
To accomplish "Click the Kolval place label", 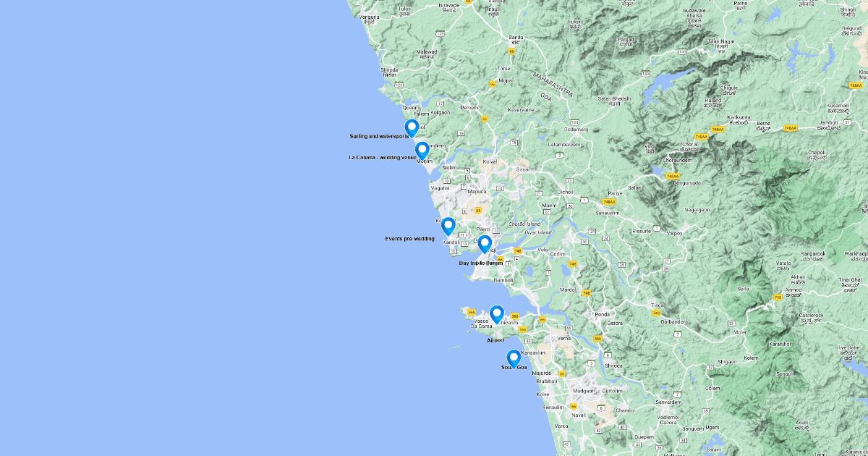I will [490, 162].
